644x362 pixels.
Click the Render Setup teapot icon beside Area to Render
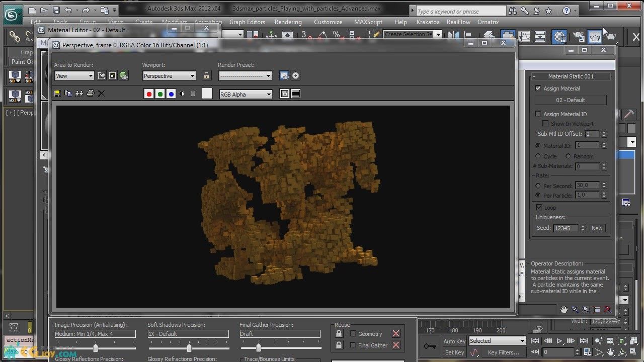pyautogui.click(x=124, y=75)
